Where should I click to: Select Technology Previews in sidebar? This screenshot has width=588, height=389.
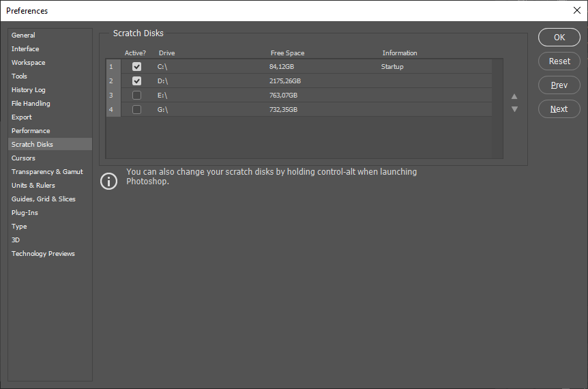point(50,254)
